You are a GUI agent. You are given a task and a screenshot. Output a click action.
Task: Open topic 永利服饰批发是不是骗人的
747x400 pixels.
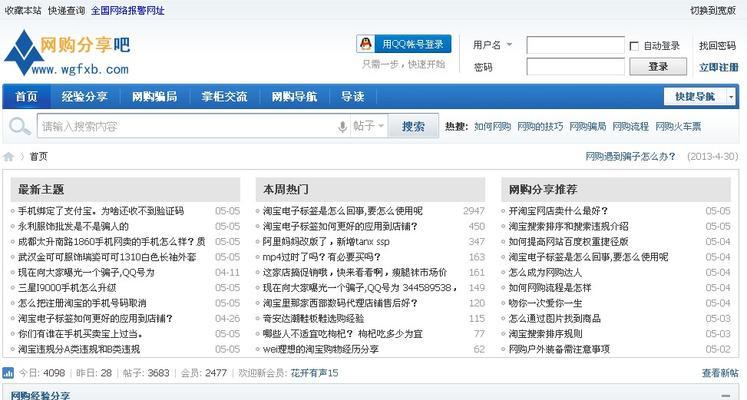pyautogui.click(x=73, y=226)
